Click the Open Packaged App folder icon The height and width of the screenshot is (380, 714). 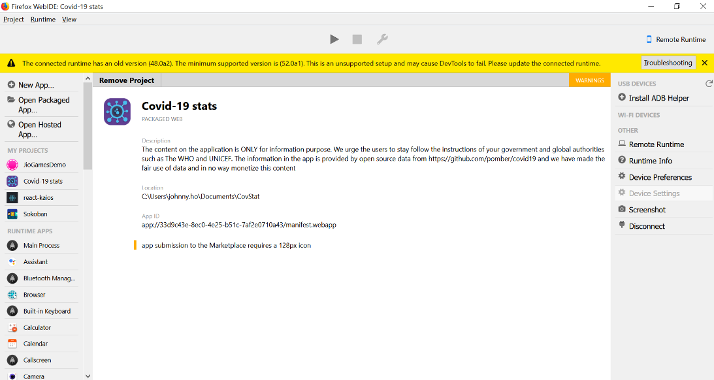[11, 100]
